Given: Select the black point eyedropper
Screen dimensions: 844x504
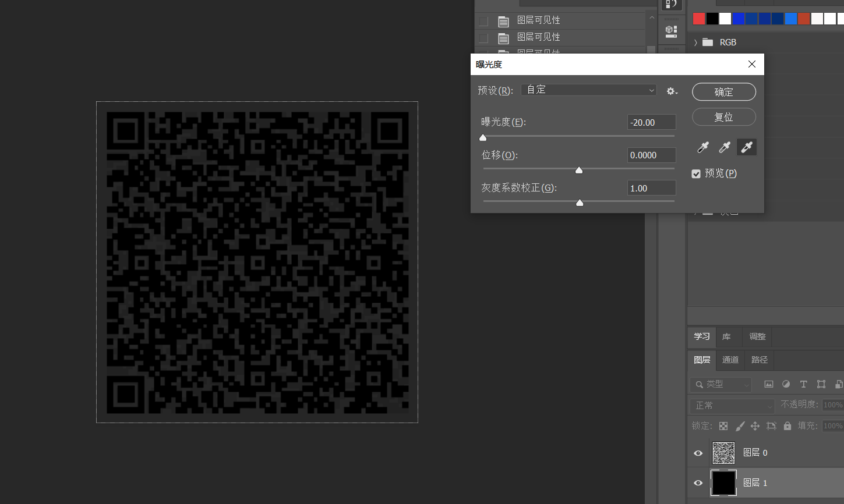Looking at the screenshot, I should coord(703,147).
